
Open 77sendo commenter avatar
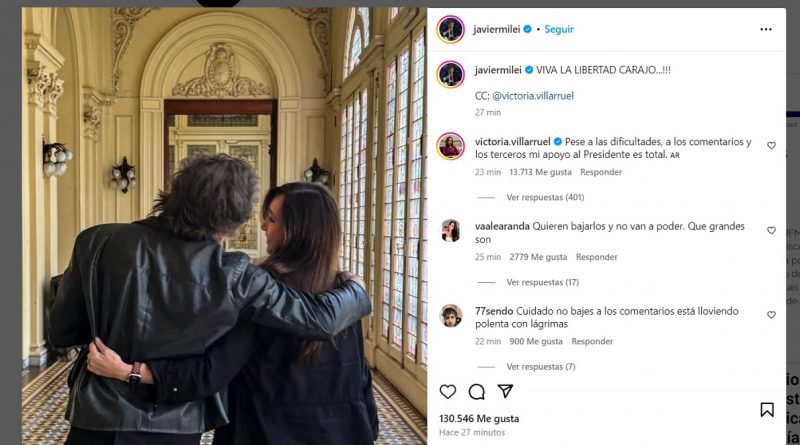pyautogui.click(x=451, y=315)
